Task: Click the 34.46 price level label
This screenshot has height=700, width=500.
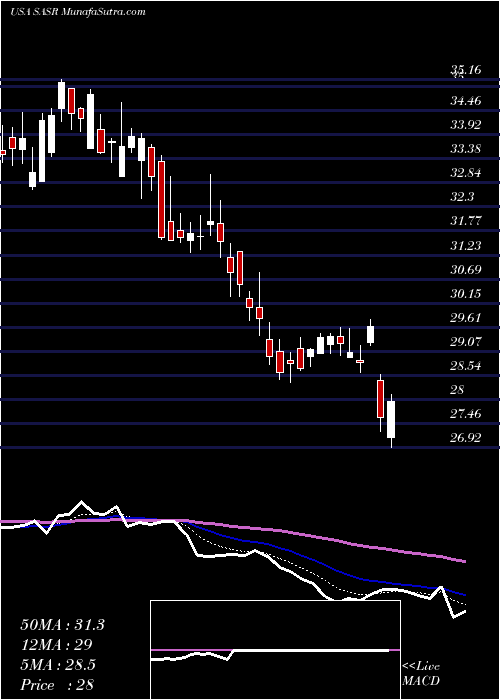Action: point(466,101)
